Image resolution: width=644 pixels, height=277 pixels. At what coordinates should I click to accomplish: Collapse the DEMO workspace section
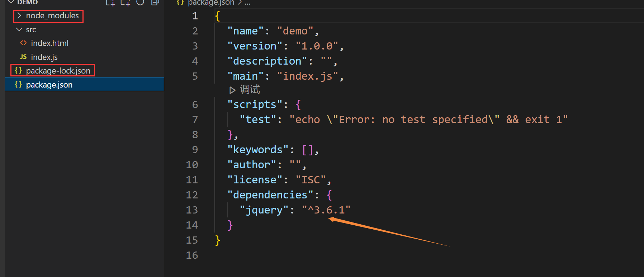11,2
